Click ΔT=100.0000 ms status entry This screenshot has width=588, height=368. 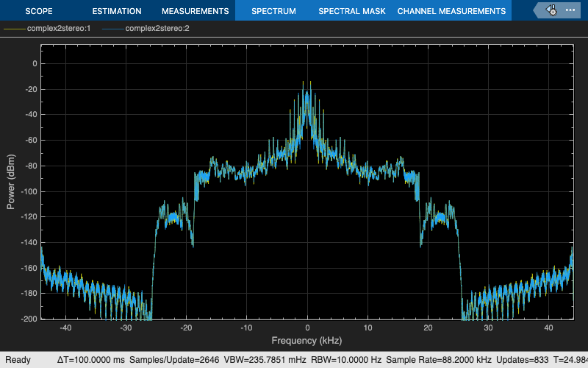click(x=90, y=360)
